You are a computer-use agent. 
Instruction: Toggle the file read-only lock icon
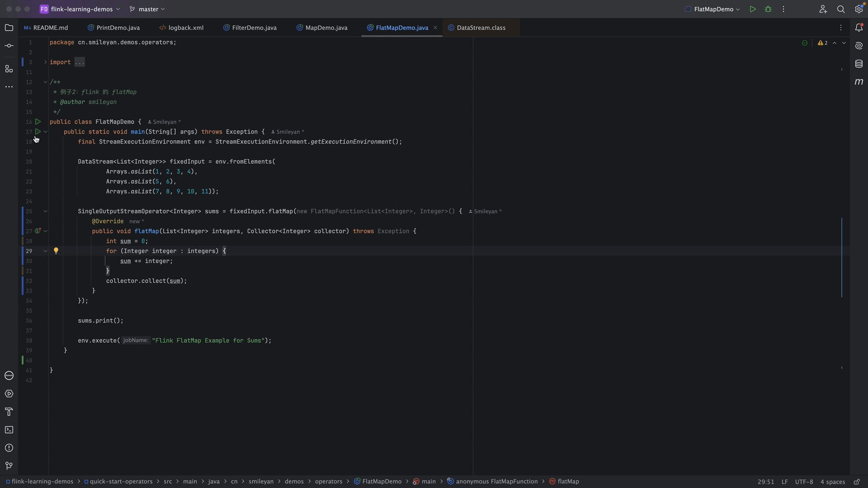[x=857, y=482]
